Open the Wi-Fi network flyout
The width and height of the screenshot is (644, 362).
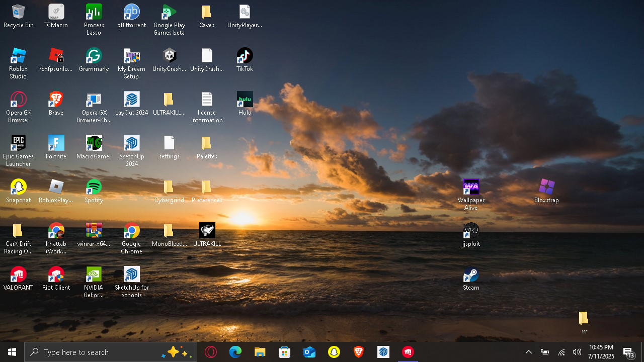pyautogui.click(x=561, y=352)
